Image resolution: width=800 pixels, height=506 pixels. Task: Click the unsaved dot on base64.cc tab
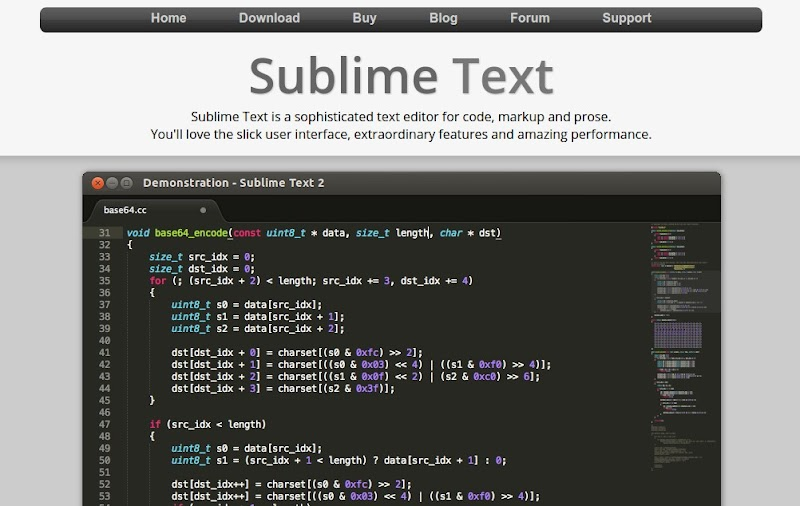pos(203,210)
